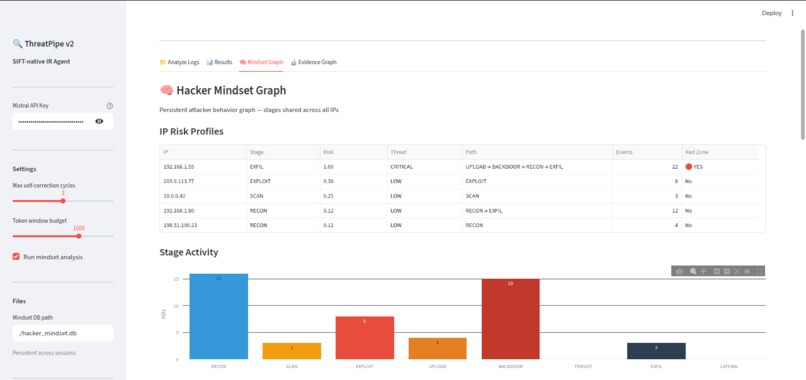
Task: Click the CRITICAL threat cell
Action: point(425,167)
